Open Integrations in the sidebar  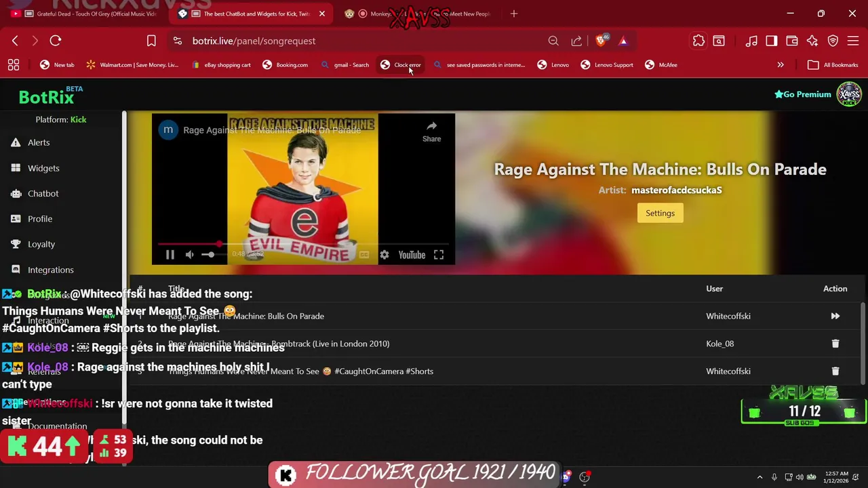(x=51, y=270)
